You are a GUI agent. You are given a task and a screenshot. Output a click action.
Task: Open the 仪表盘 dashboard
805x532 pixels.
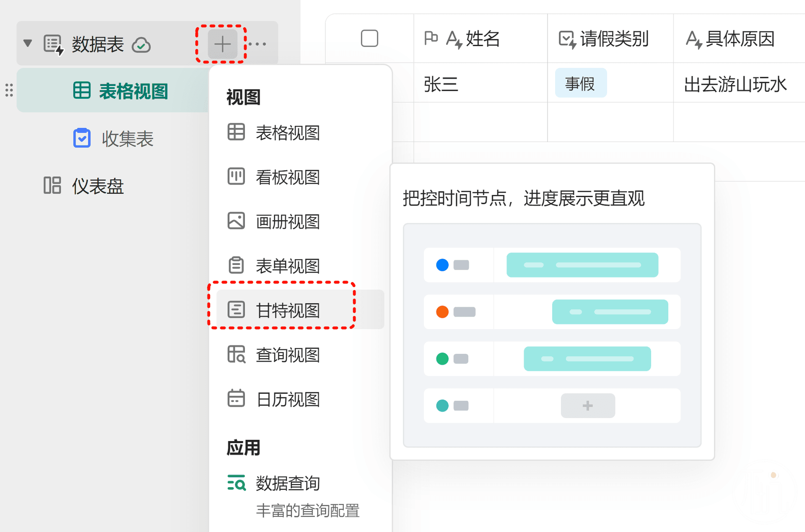click(x=97, y=186)
